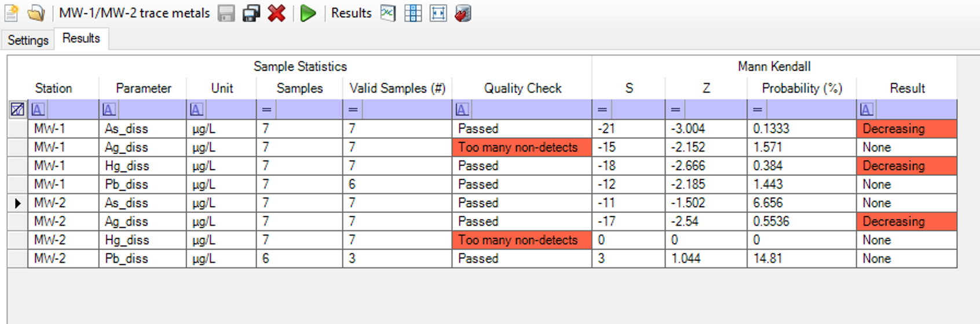
Task: Select the Results tab
Action: [x=81, y=39]
